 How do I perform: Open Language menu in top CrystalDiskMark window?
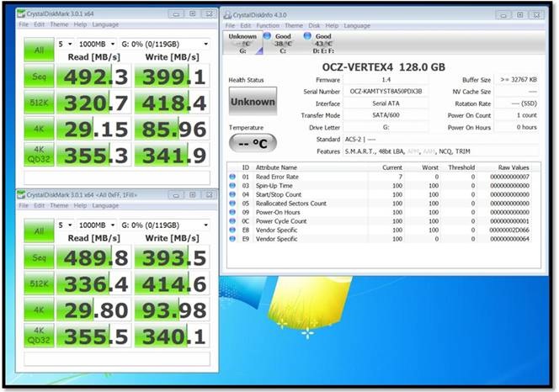click(105, 24)
